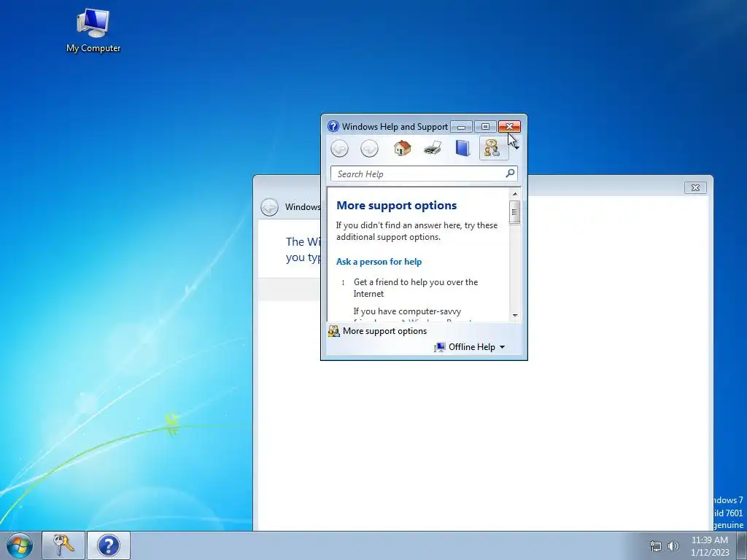The image size is (747, 560).
Task: Maximize the Windows Help and Support window
Action: pyautogui.click(x=485, y=127)
